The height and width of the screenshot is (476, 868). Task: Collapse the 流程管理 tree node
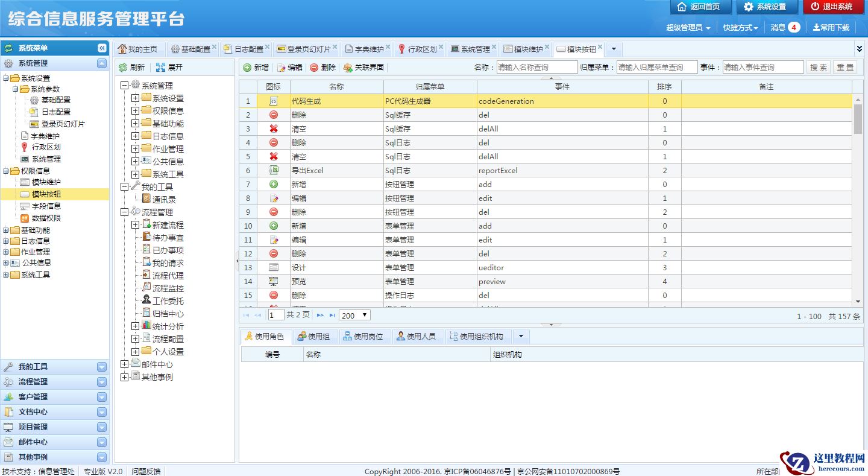[x=124, y=212]
